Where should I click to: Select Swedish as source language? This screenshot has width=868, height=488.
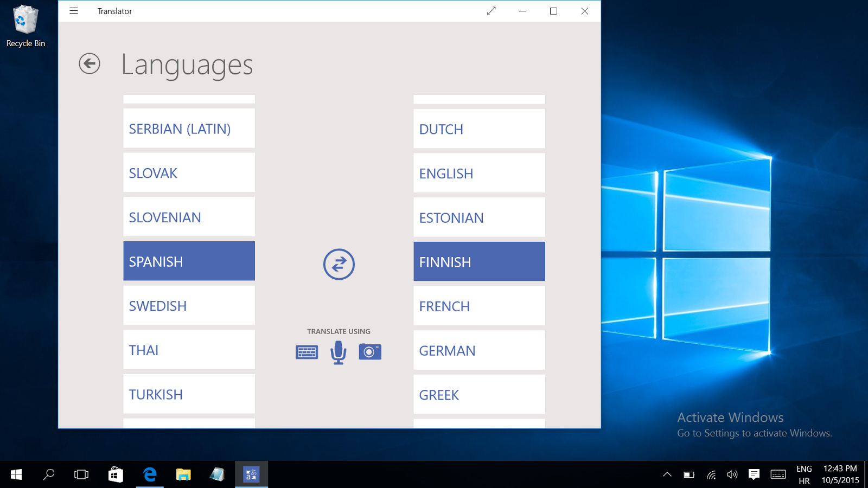tap(189, 306)
